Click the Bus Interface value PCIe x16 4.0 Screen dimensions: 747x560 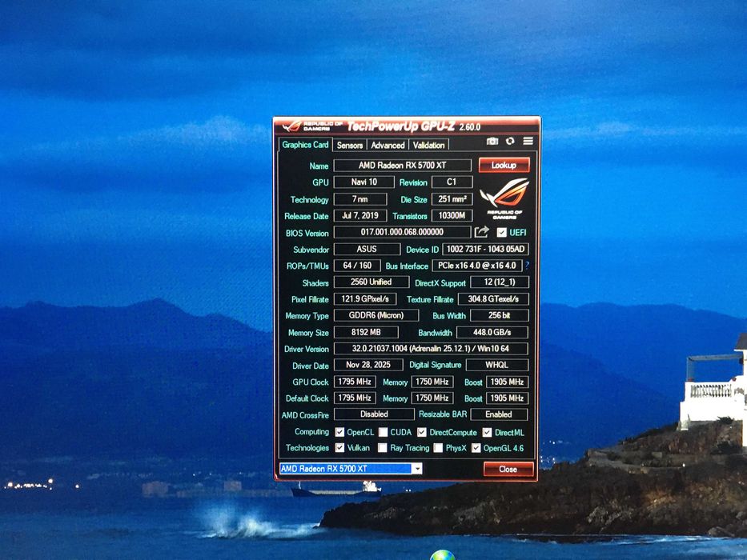pyautogui.click(x=477, y=266)
